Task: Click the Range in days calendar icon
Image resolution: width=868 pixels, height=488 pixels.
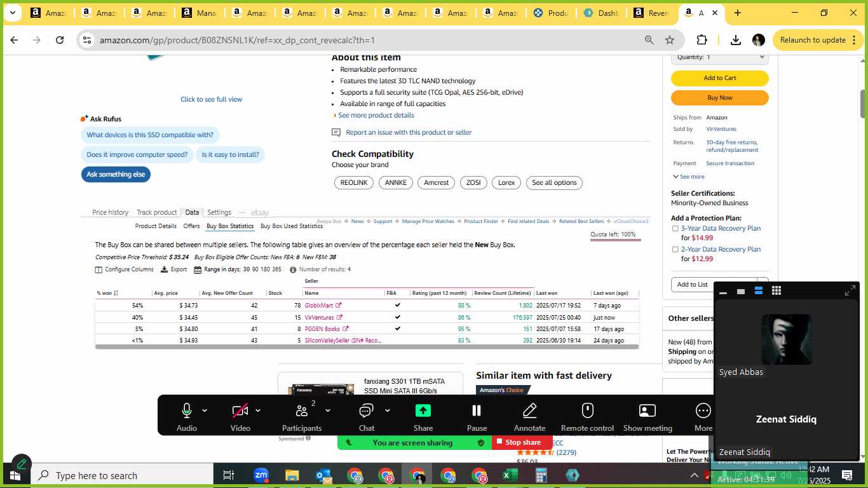Action: (x=198, y=269)
